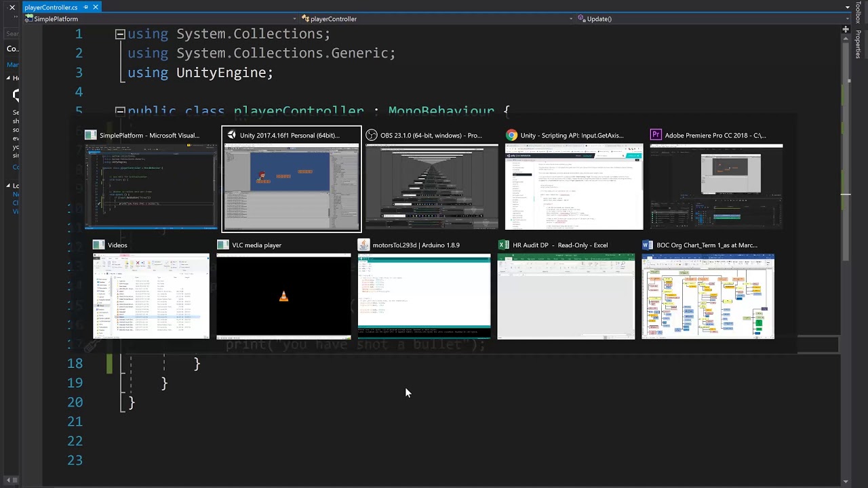
Task: Open the Chrome Unity Scripting API window thumbnail
Action: pos(574,187)
